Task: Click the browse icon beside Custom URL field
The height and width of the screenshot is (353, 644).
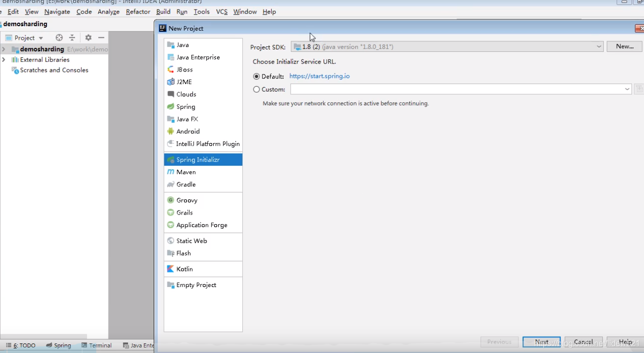Action: (x=638, y=89)
